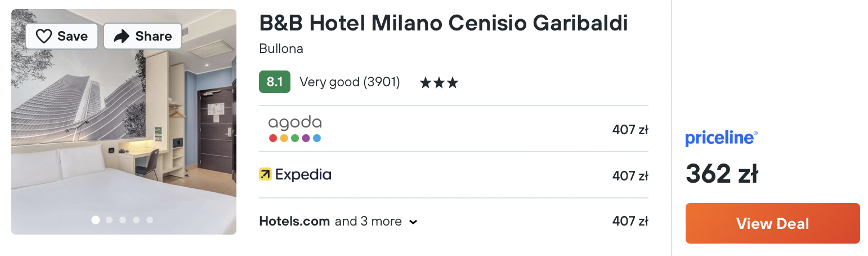Select the fourth photo carousel dot

point(136,220)
